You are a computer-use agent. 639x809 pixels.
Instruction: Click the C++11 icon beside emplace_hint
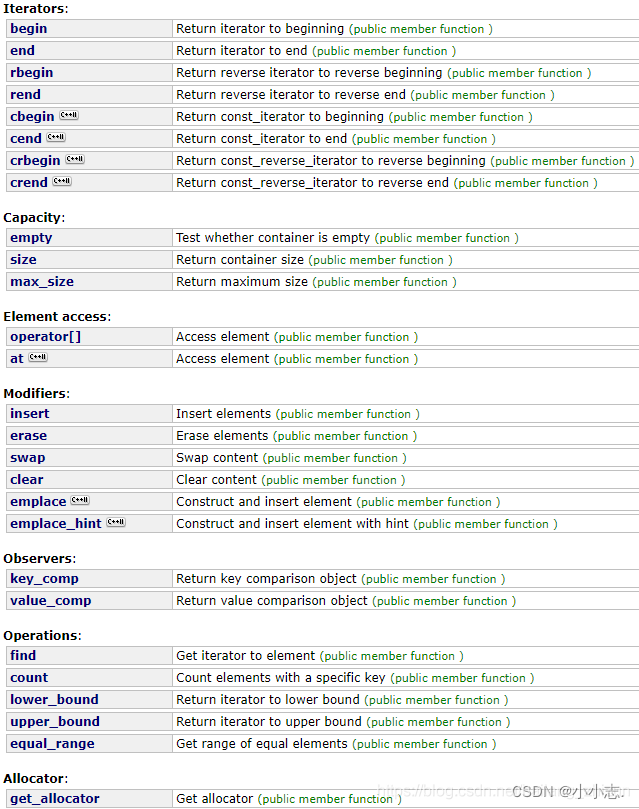click(116, 522)
